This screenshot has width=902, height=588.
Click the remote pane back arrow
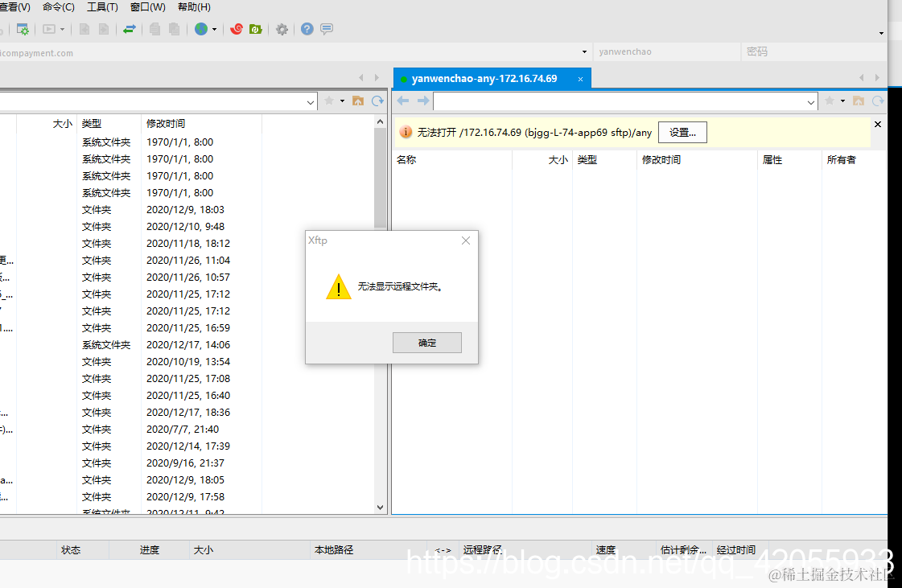403,101
